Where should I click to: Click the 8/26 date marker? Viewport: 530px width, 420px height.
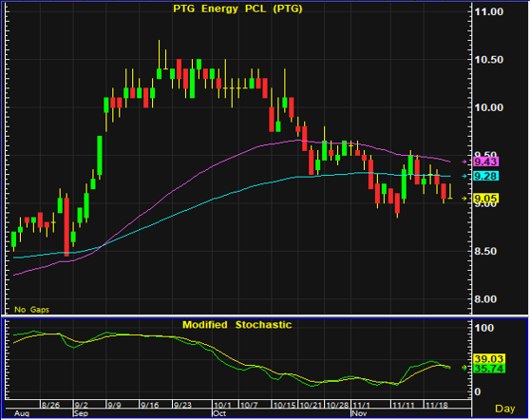point(50,405)
